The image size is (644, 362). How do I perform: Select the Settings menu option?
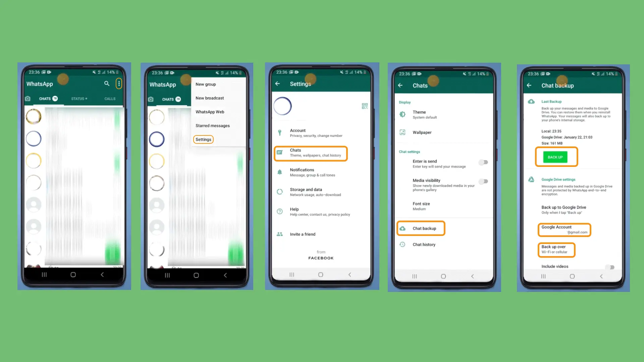pyautogui.click(x=204, y=139)
